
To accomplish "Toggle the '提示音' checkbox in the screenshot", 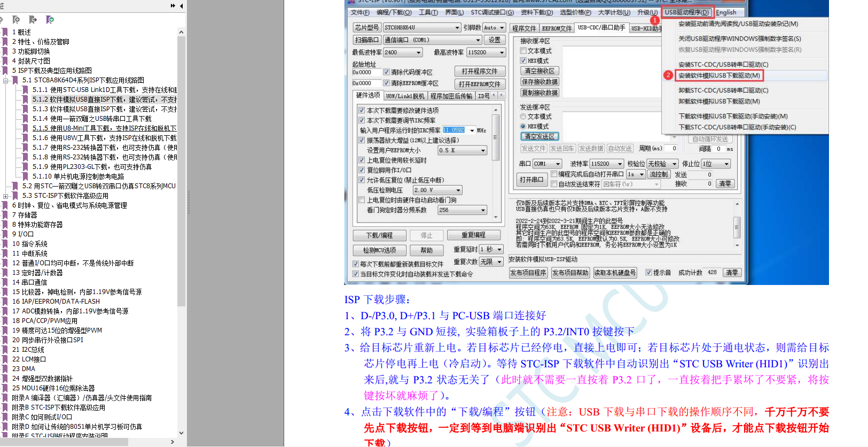I will coord(649,273).
